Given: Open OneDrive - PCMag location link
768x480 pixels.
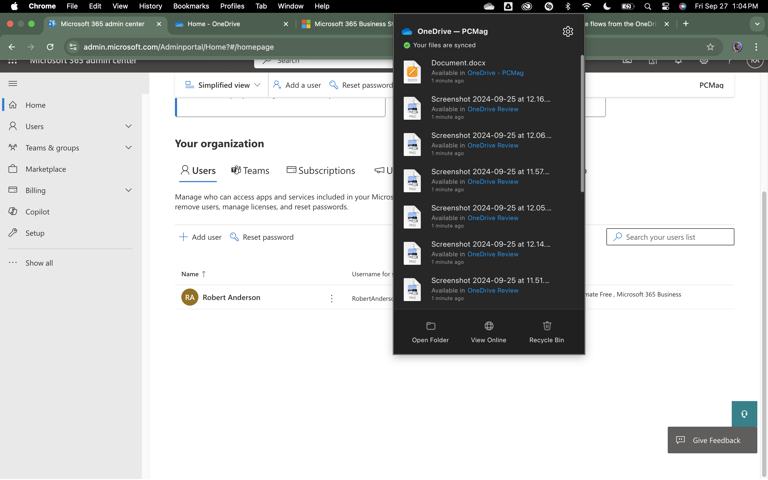Looking at the screenshot, I should (495, 73).
